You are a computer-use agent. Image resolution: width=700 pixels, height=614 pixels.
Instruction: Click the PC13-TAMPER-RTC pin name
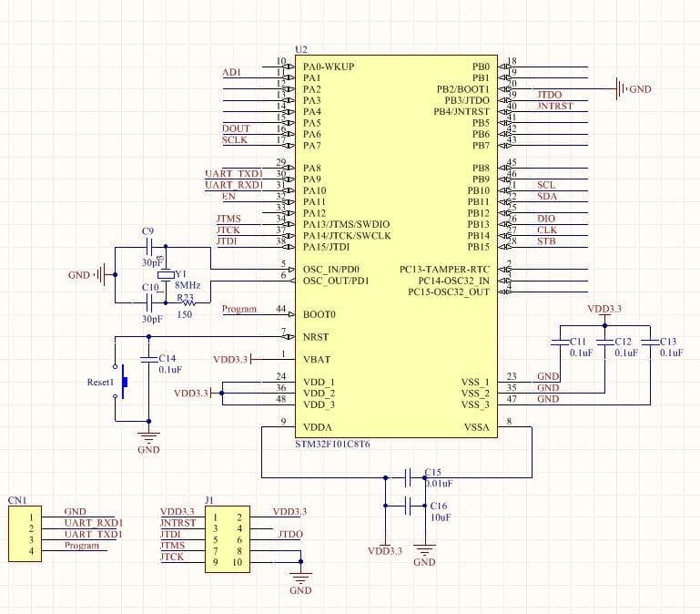coord(444,270)
